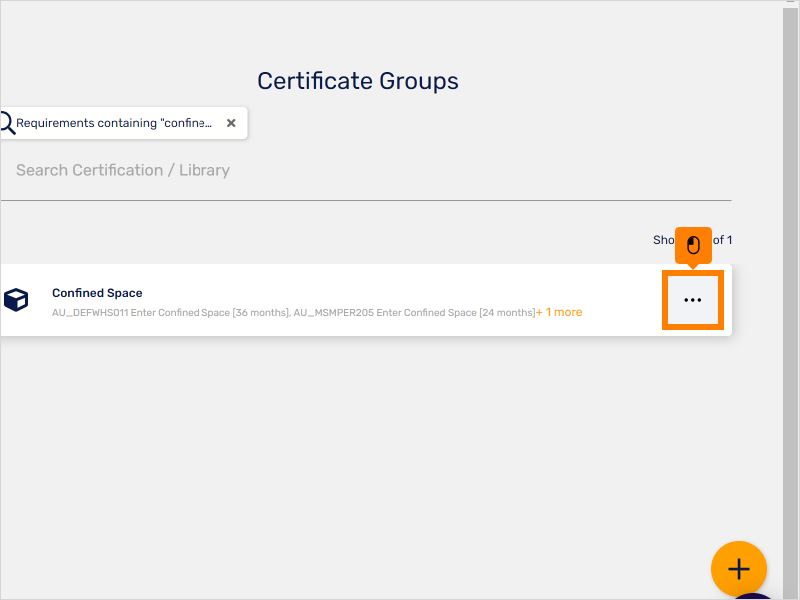Click the Confined Space cube group icon

(x=16, y=299)
